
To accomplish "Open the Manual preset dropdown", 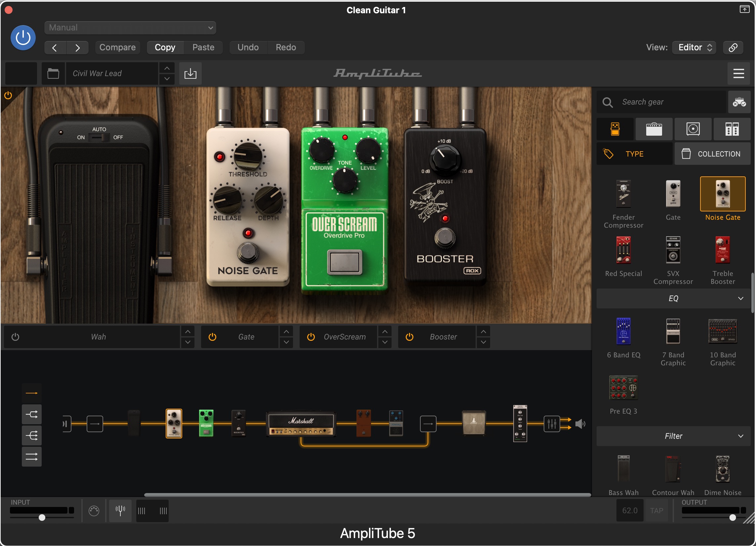I will (x=130, y=28).
